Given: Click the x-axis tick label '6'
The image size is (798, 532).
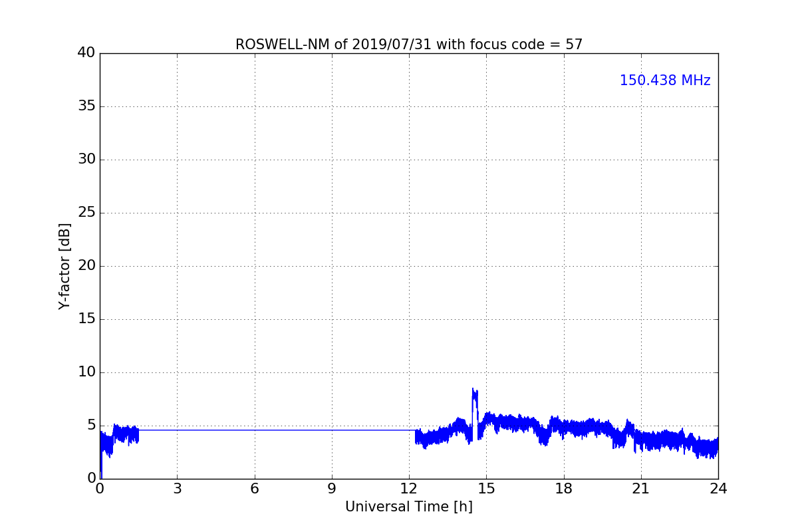Looking at the screenshot, I should (254, 489).
